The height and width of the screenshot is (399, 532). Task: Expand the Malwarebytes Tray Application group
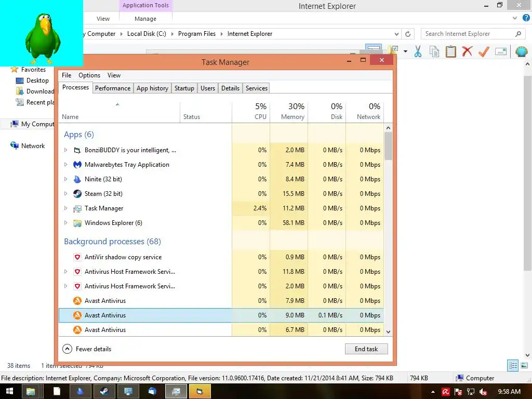point(66,165)
